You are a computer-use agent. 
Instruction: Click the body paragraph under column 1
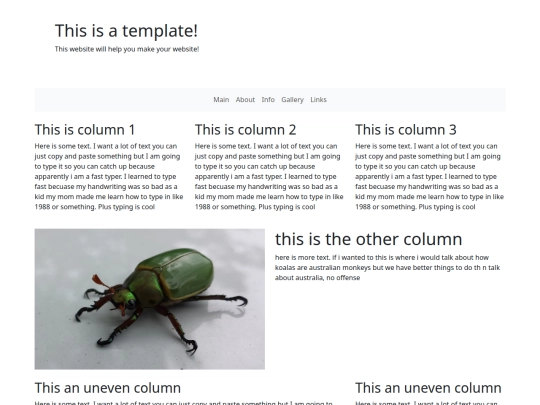[109, 176]
